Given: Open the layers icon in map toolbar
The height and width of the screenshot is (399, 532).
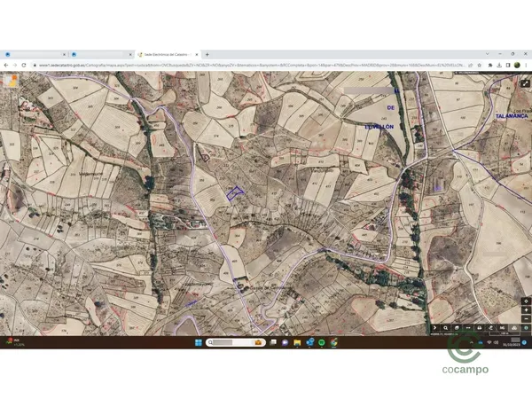Looking at the screenshot, I should point(456,329).
